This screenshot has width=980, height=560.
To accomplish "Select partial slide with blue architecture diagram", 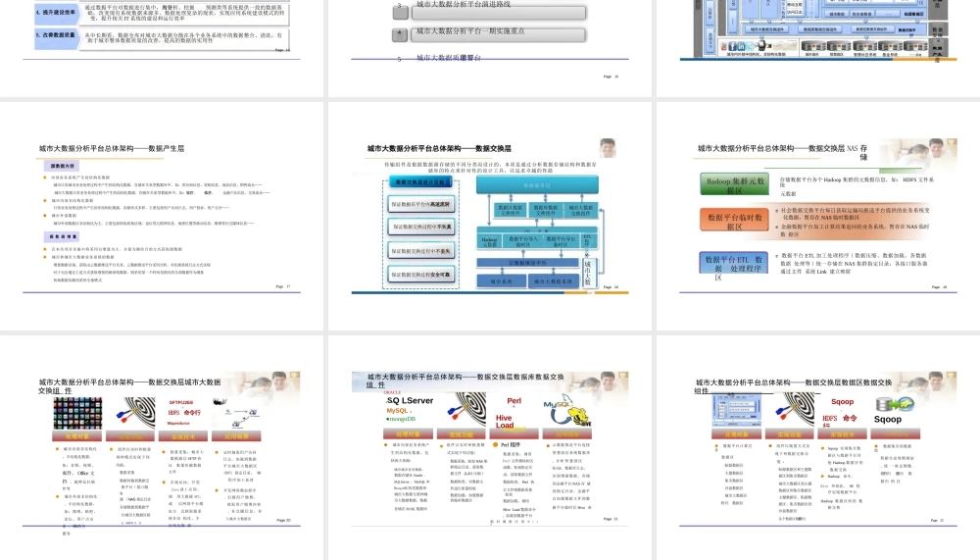I will click(818, 47).
